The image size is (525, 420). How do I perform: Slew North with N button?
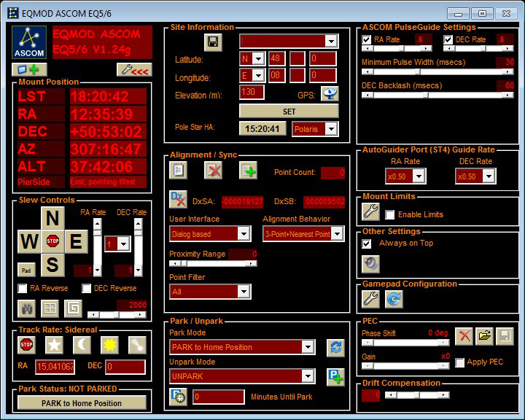(52, 218)
